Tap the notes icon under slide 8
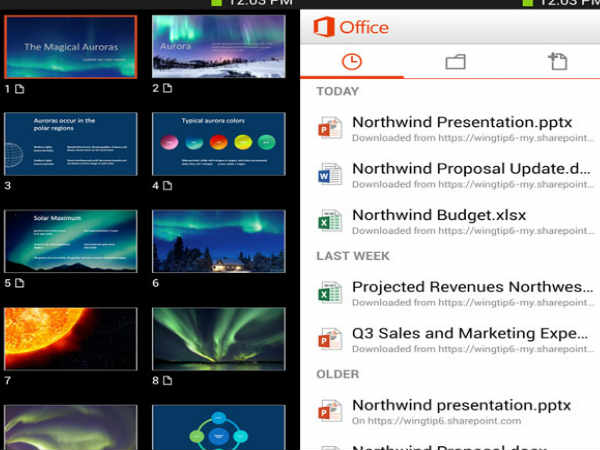The width and height of the screenshot is (600, 450). point(168,380)
